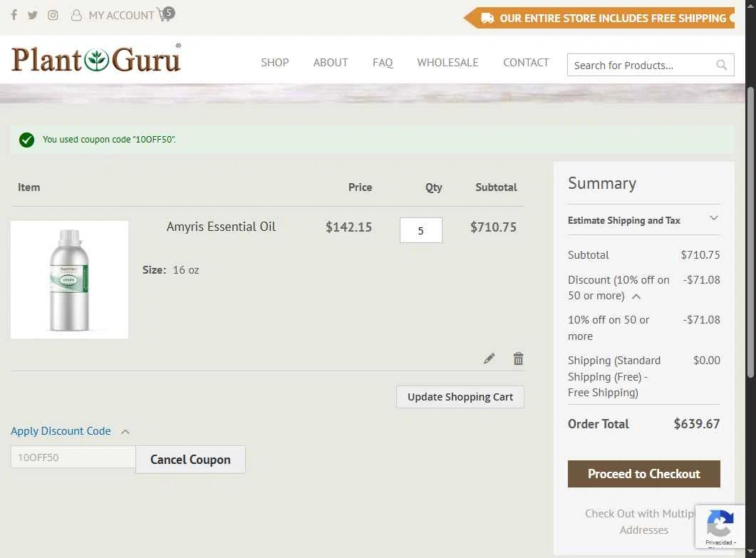756x558 pixels.
Task: Go to the Plant Guru logo homepage
Action: (x=96, y=59)
